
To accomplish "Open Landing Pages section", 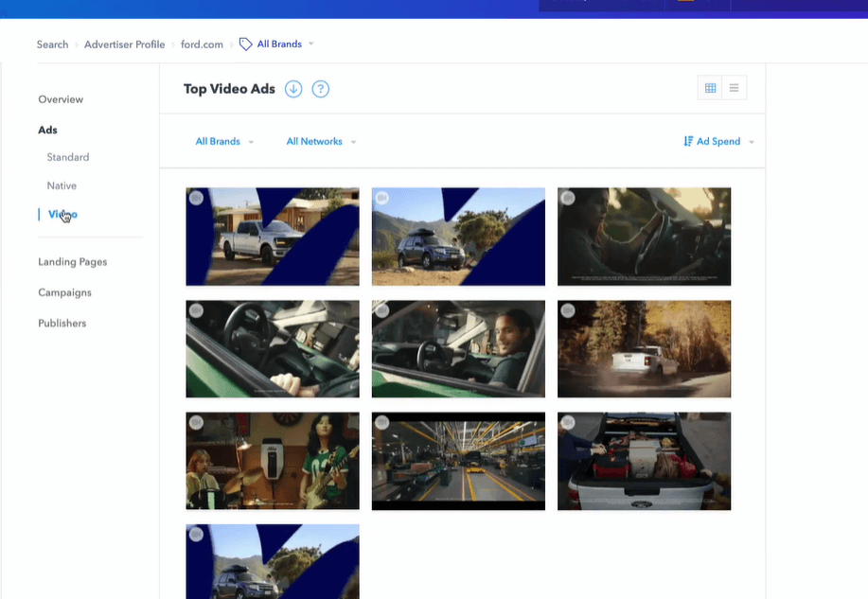I will 72,262.
